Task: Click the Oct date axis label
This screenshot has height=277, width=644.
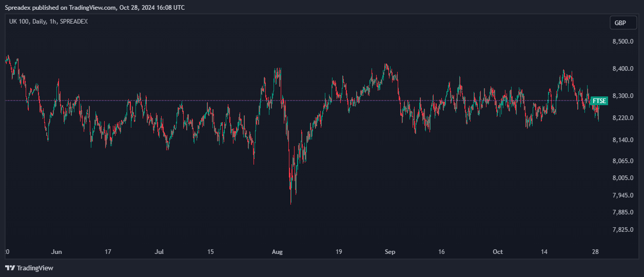Action: click(x=498, y=252)
